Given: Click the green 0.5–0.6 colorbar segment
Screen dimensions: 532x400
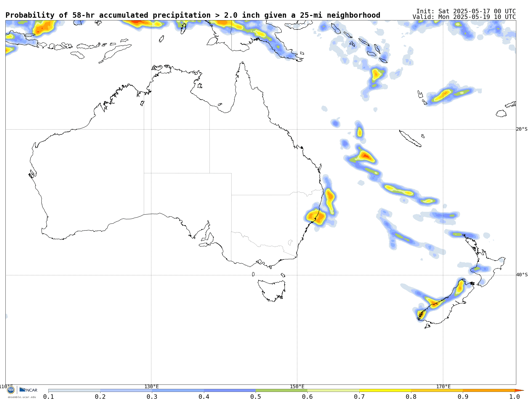Looking at the screenshot, I should (282, 390).
